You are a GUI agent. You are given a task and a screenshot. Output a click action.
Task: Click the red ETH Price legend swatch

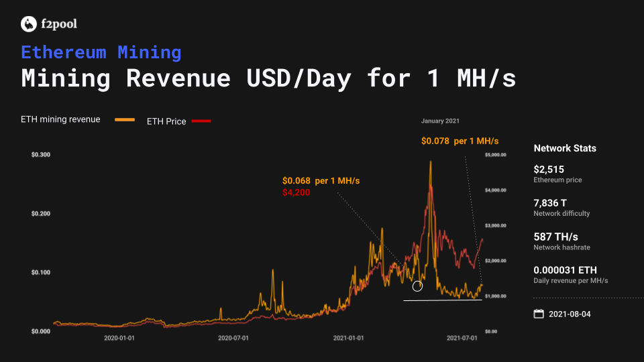[x=201, y=121]
